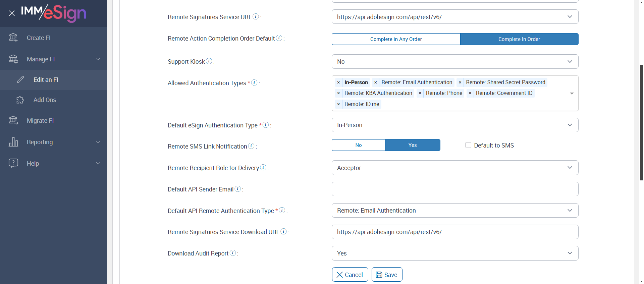The height and width of the screenshot is (284, 644).
Task: Open the Support Kiosk dropdown
Action: click(x=455, y=61)
